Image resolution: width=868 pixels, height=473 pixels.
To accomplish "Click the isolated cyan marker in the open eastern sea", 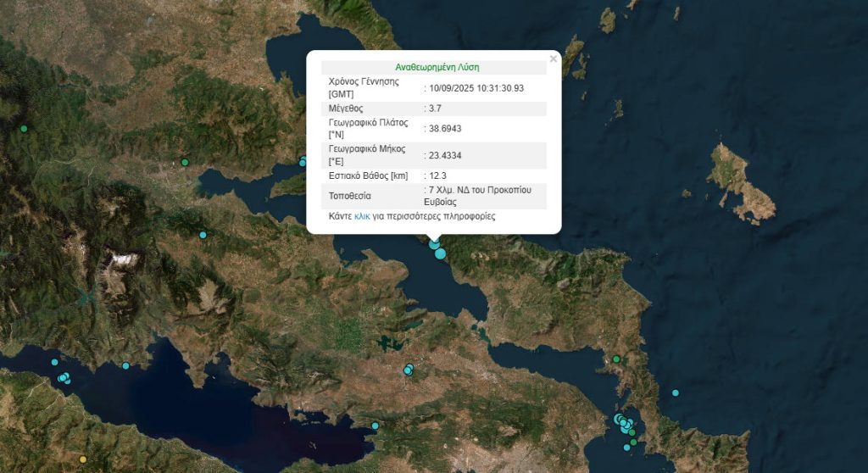I will [x=676, y=392].
